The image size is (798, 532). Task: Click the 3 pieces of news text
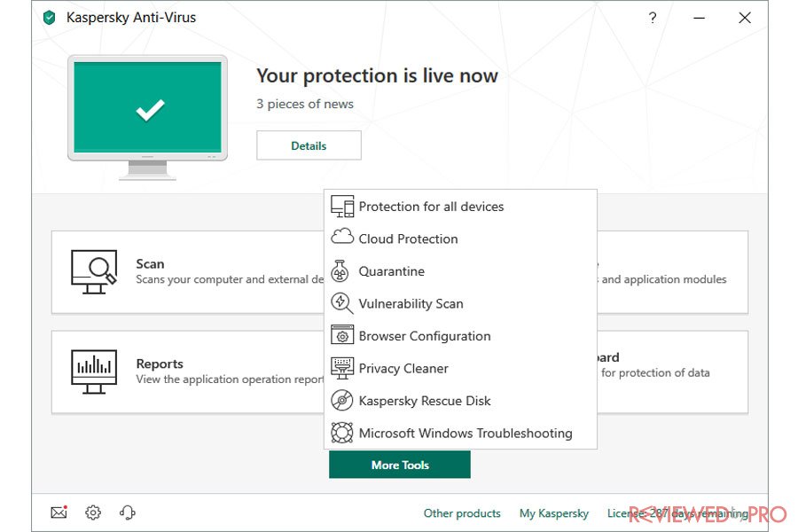click(x=305, y=104)
